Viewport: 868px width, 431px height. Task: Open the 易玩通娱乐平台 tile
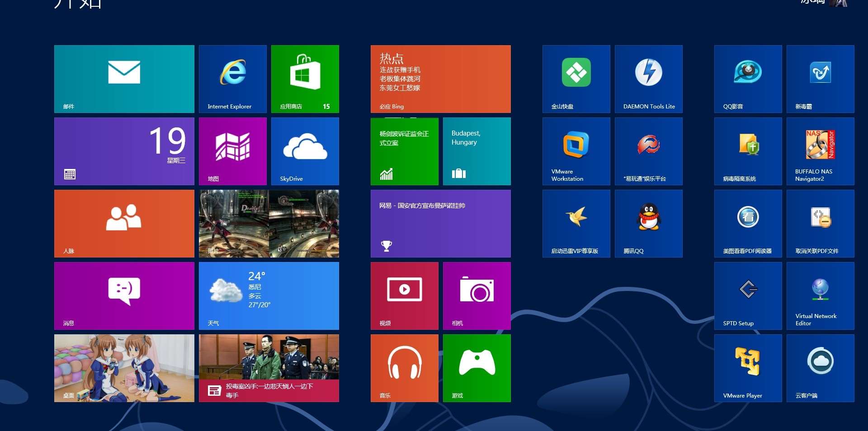click(x=649, y=151)
